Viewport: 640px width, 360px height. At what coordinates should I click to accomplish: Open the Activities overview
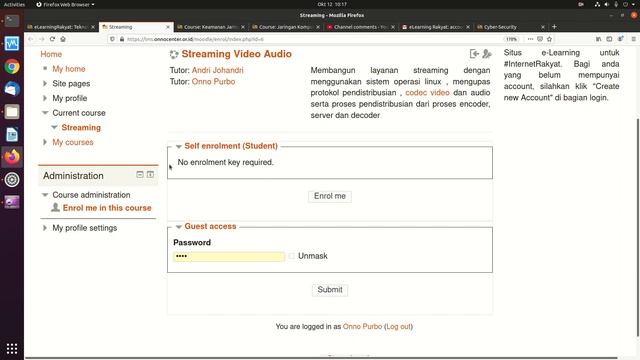click(14, 4)
